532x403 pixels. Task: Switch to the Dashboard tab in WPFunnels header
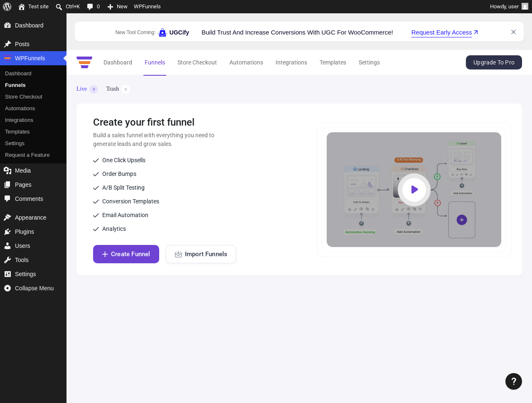(118, 62)
